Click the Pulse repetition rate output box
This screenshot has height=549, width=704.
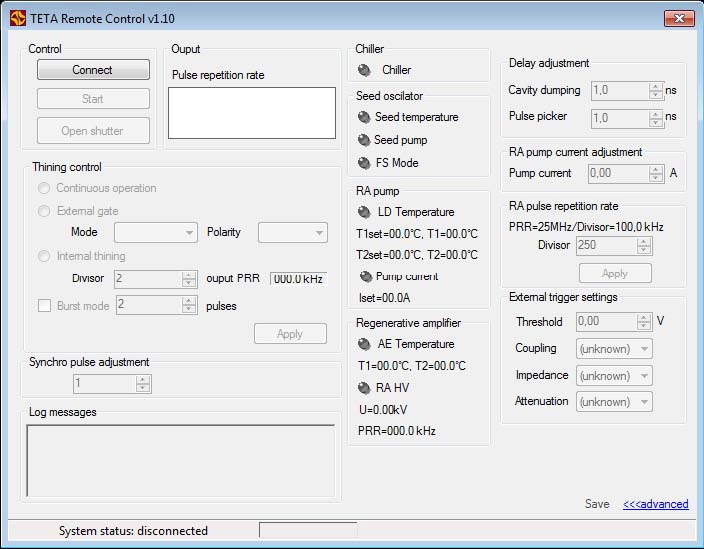pyautogui.click(x=252, y=112)
